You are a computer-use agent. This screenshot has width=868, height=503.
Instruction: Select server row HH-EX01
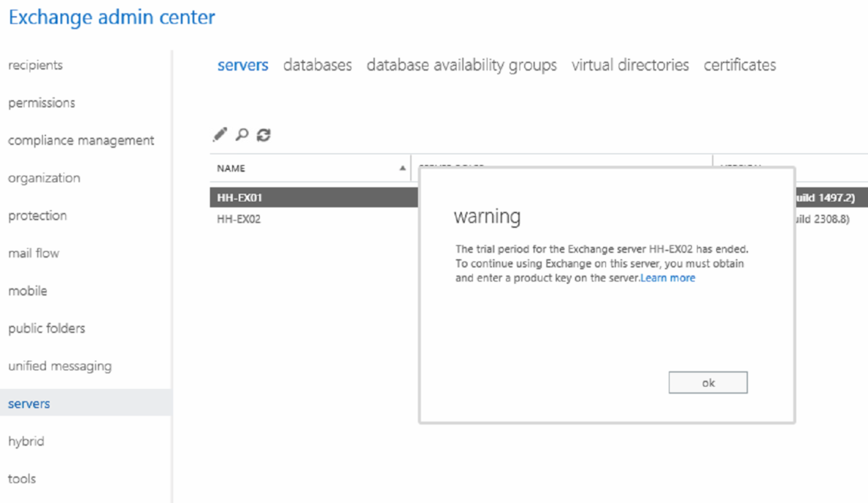tap(314, 198)
